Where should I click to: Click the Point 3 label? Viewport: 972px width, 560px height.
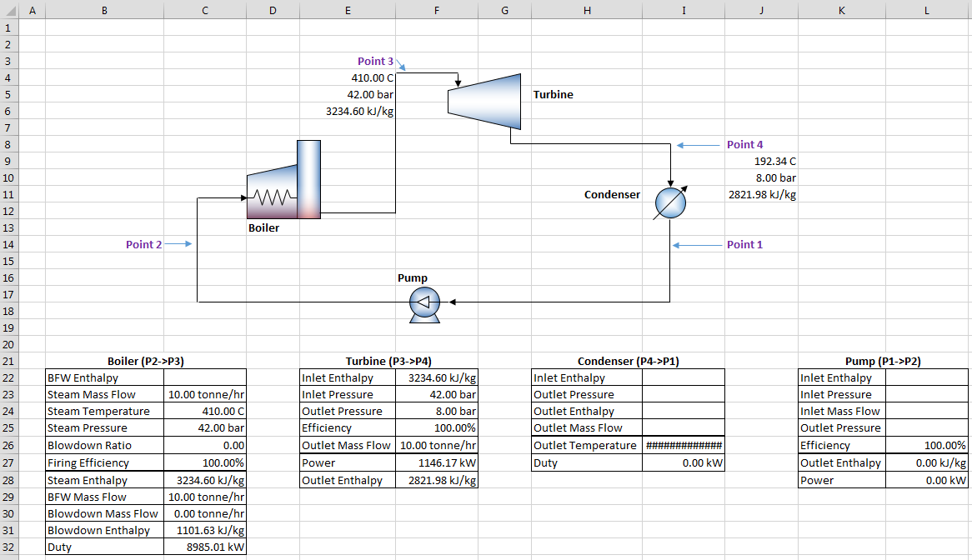375,62
